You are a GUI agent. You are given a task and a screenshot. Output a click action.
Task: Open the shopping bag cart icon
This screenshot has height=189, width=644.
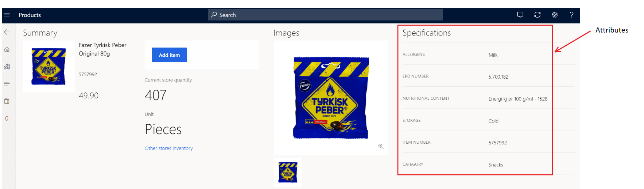click(7, 101)
